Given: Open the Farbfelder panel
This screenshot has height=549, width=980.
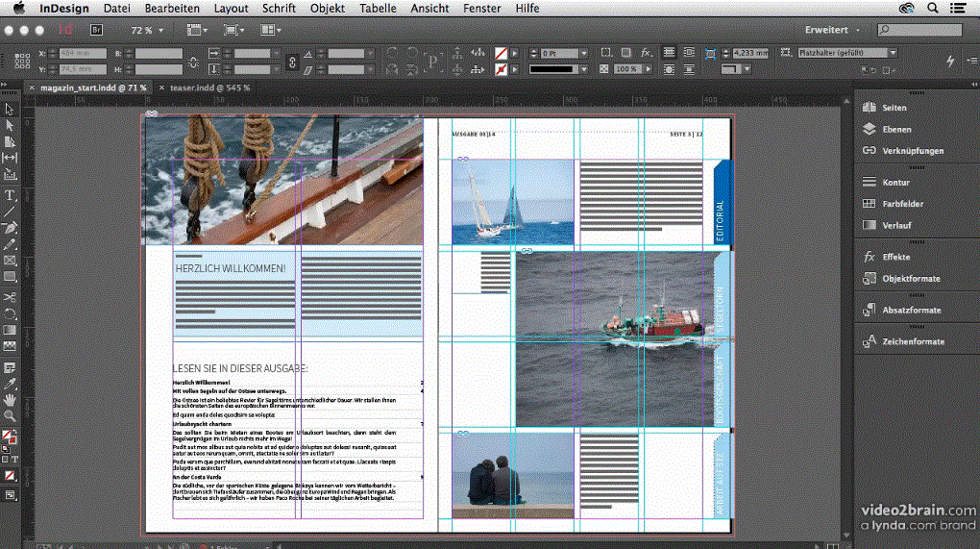Looking at the screenshot, I should point(902,204).
